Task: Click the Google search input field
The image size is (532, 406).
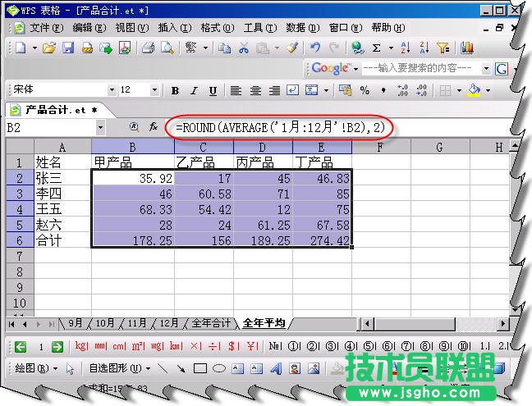Action: coord(421,68)
